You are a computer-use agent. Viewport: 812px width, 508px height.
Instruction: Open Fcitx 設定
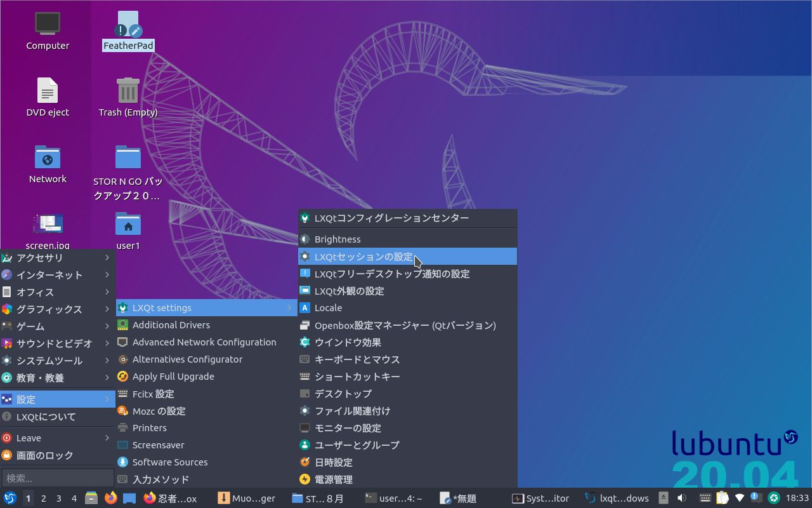click(207, 394)
